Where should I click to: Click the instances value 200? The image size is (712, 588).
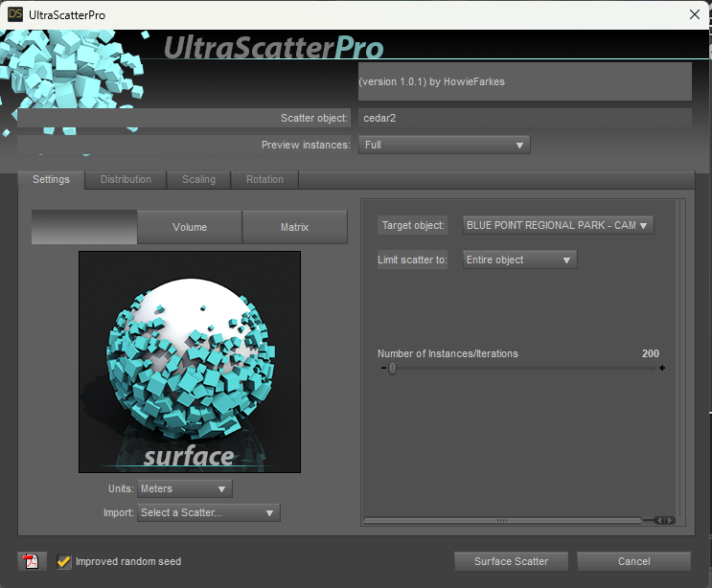(x=651, y=353)
